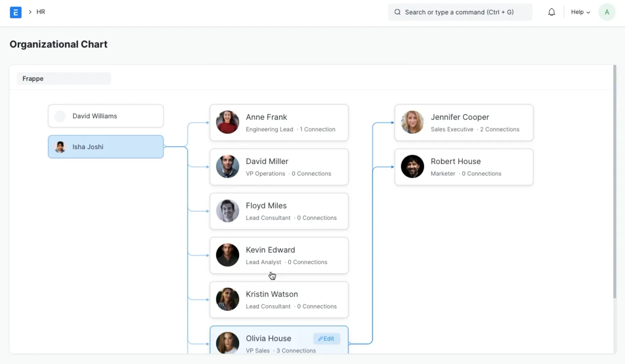Click Isha Joshi's small avatar
The width and height of the screenshot is (625, 364).
[60, 147]
